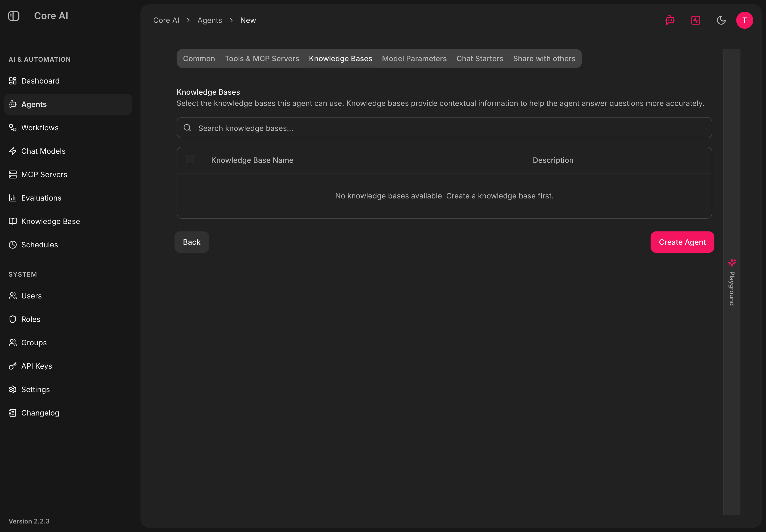Click the 'No knowledge bases available' message
Screen dimensions: 766x532
point(444,196)
